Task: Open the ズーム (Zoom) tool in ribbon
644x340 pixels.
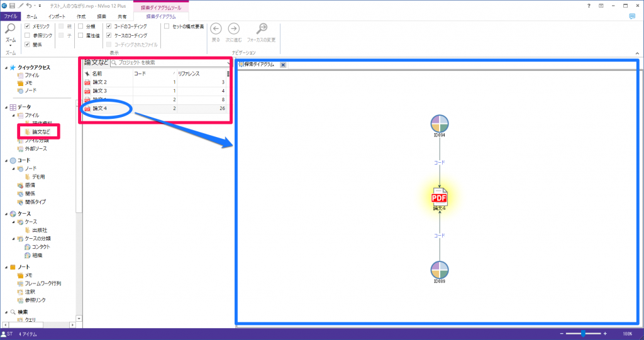Action: tap(10, 31)
